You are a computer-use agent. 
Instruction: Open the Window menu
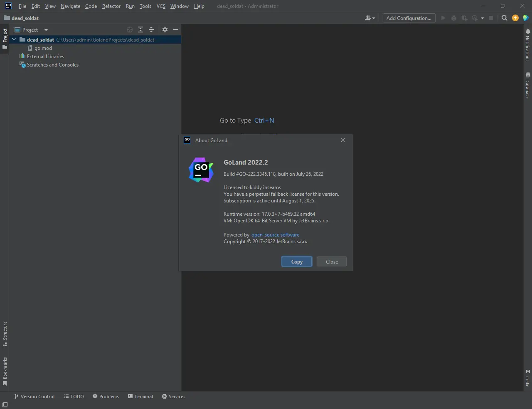click(x=180, y=6)
